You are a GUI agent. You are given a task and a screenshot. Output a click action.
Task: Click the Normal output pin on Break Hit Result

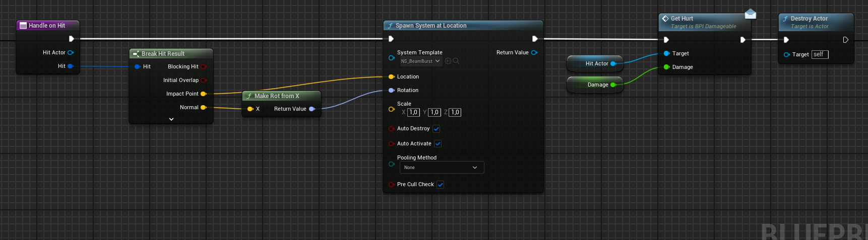tap(204, 107)
